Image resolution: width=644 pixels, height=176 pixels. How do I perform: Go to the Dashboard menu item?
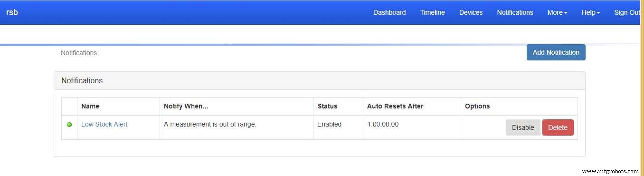[389, 12]
